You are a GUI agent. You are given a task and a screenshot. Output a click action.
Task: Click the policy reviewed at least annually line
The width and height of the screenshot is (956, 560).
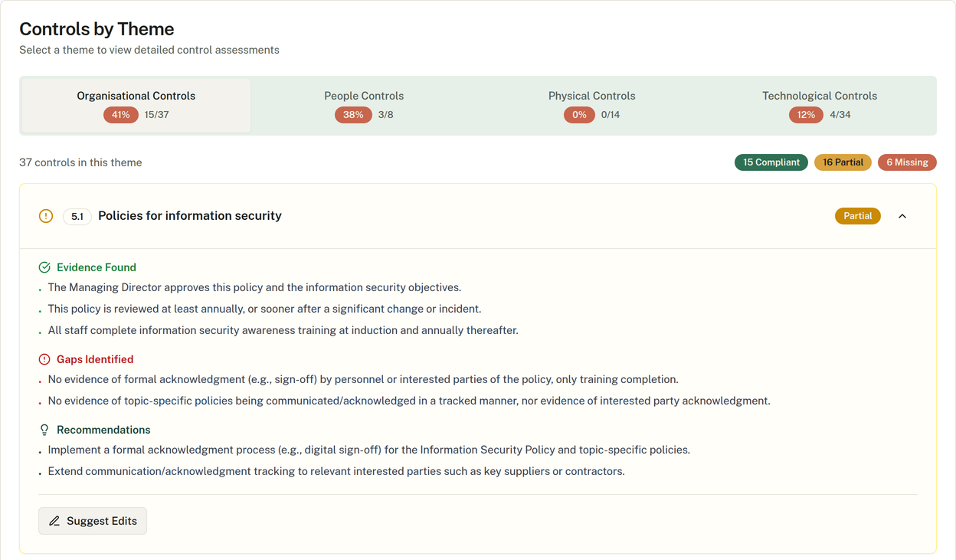pyautogui.click(x=264, y=309)
